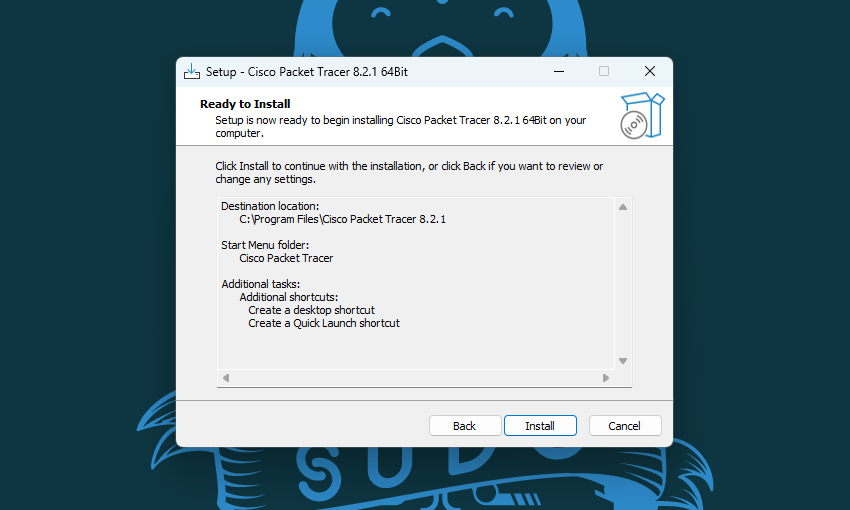Click the installer box and disc icon
Screen dimensions: 850x510
(642, 115)
